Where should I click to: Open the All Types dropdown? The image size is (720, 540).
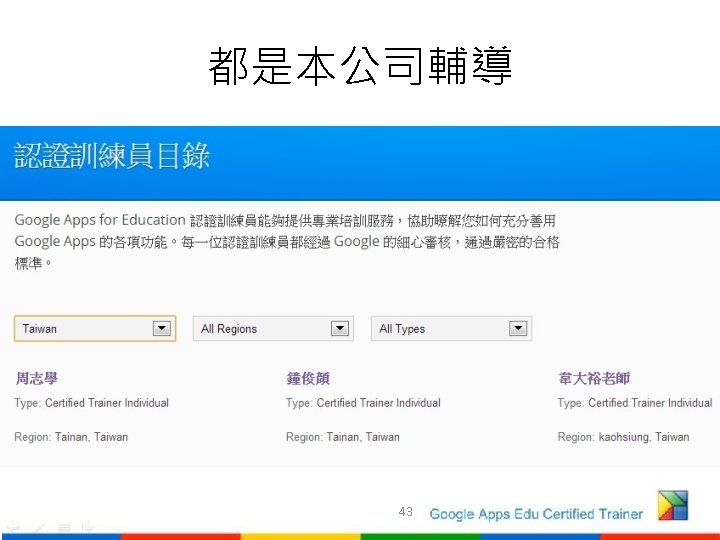[x=451, y=328]
